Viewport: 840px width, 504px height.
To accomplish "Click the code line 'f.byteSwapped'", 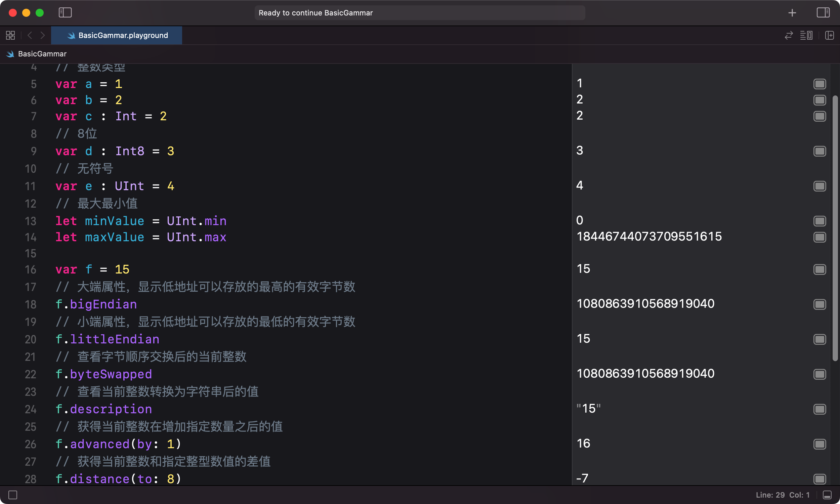I will (103, 374).
